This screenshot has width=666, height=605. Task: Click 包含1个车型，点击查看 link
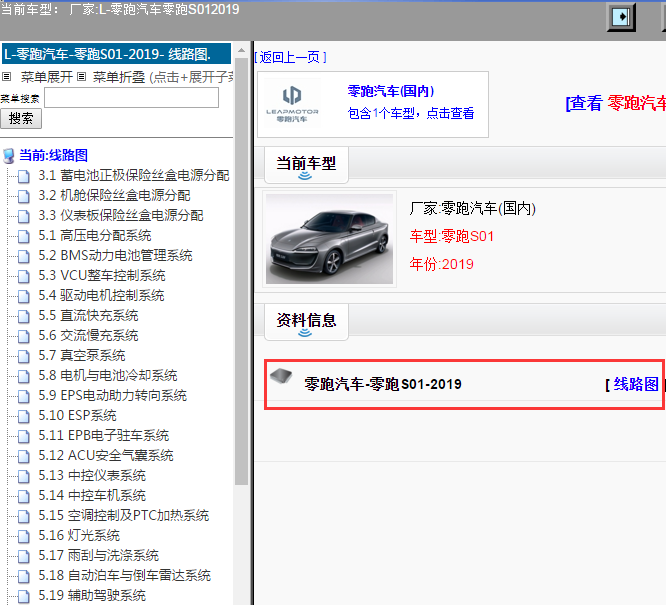click(410, 113)
